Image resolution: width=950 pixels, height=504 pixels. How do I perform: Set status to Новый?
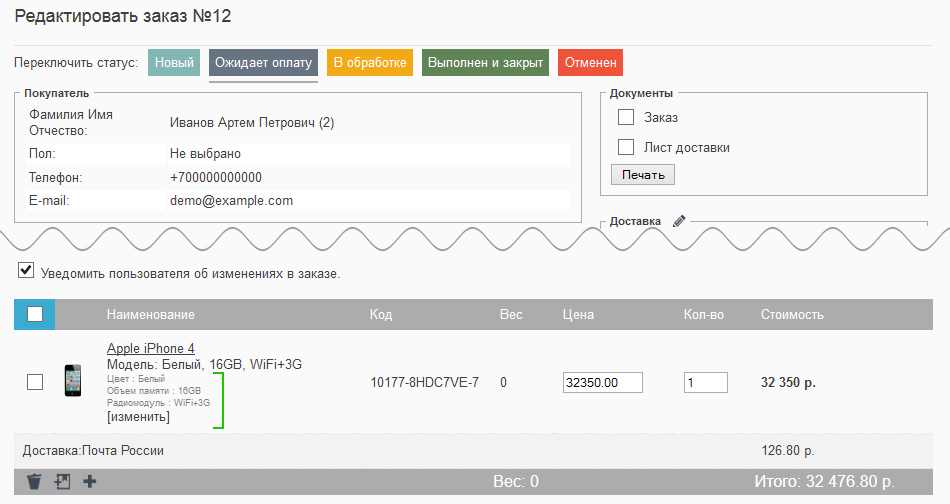click(174, 62)
